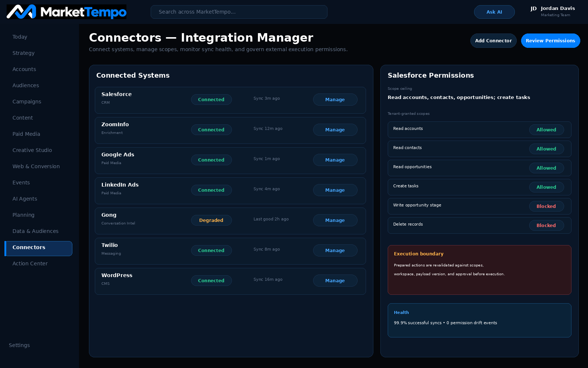The width and height of the screenshot is (588, 368).
Task: Navigate to Web & Conversion
Action: [36, 166]
